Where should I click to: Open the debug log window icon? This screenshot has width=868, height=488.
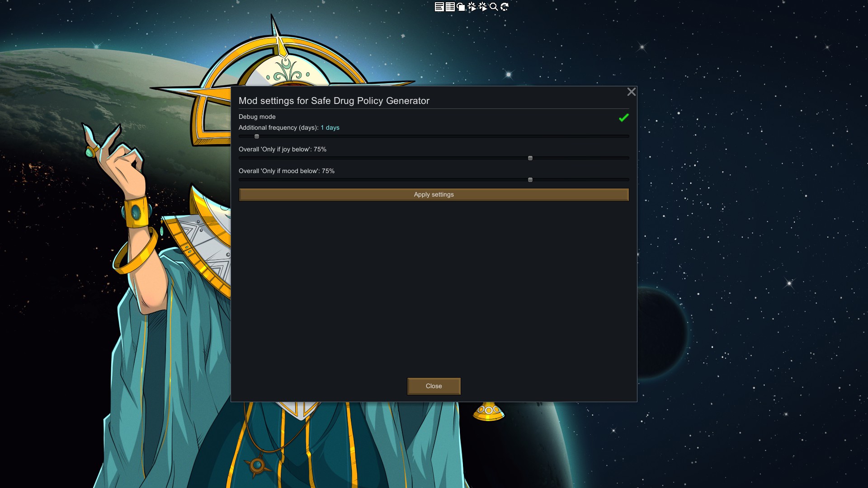coord(439,7)
